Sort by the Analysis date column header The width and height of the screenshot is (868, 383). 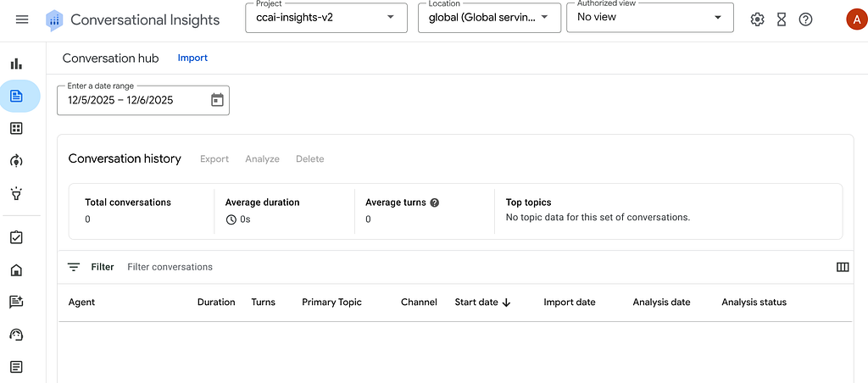661,303
